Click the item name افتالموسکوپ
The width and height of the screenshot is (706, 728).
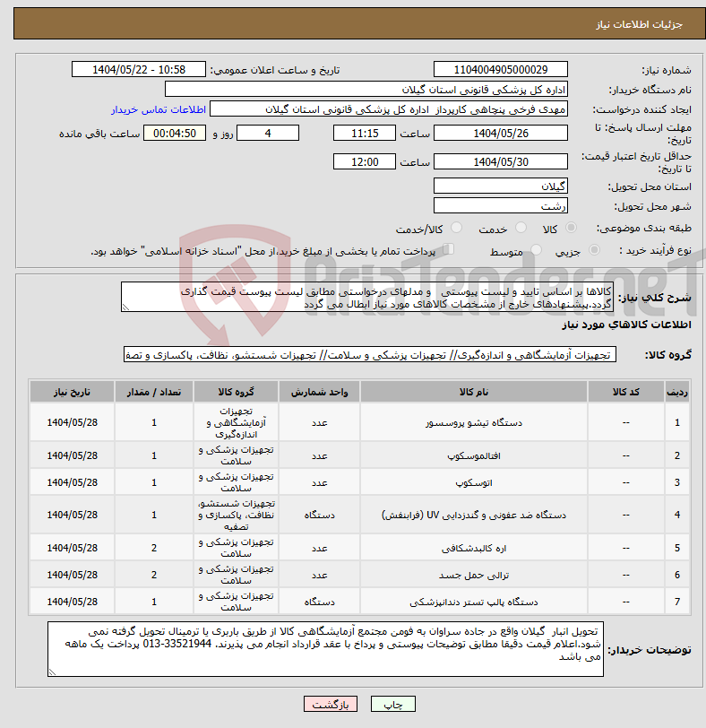pyautogui.click(x=474, y=455)
